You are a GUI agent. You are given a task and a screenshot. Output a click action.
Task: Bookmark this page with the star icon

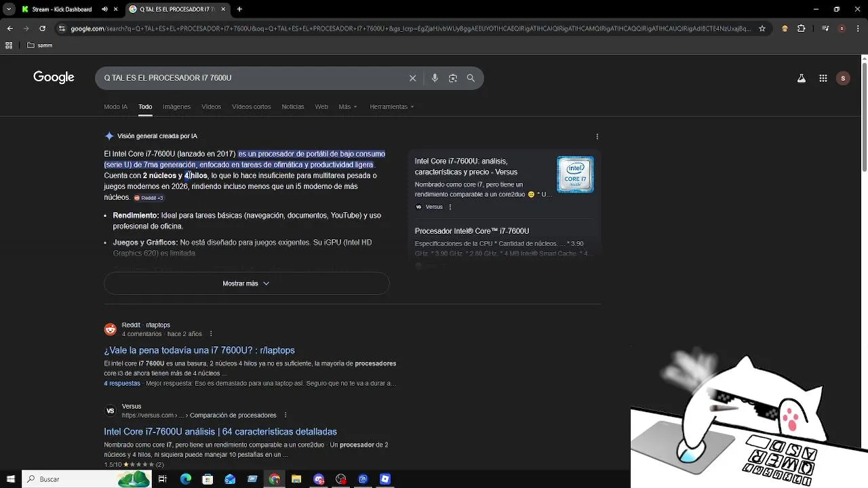[x=762, y=28]
